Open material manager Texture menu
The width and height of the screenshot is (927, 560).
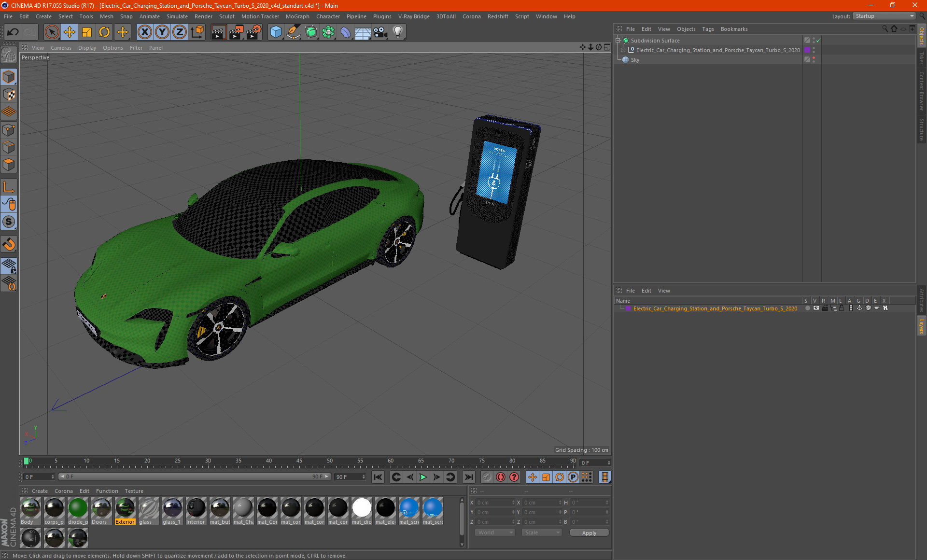[134, 491]
